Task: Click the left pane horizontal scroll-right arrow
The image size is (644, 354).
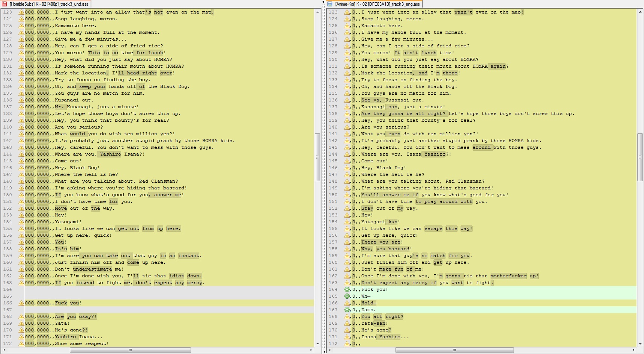Action: [311, 350]
